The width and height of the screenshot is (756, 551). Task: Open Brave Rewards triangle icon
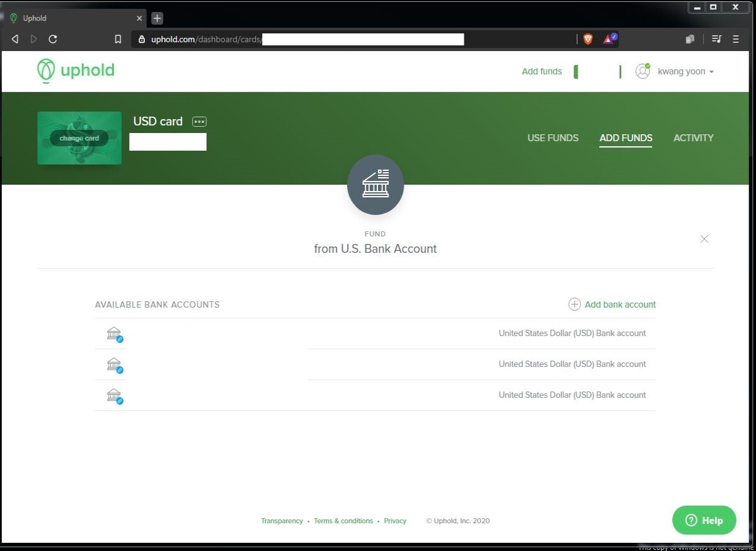click(x=609, y=39)
